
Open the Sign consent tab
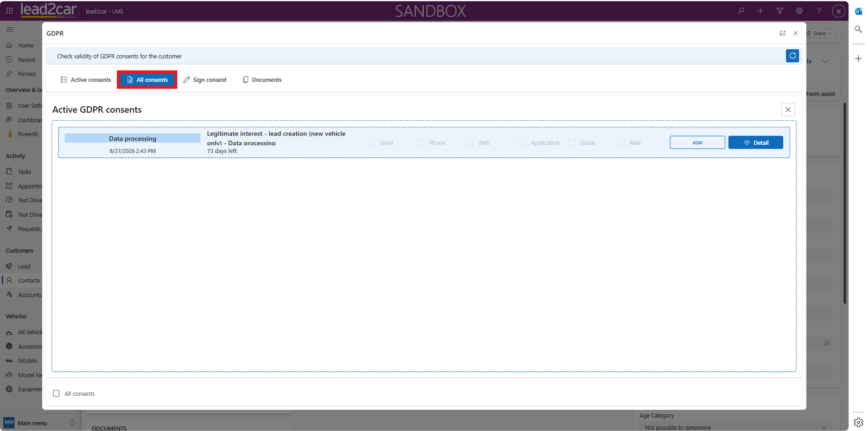click(x=205, y=80)
